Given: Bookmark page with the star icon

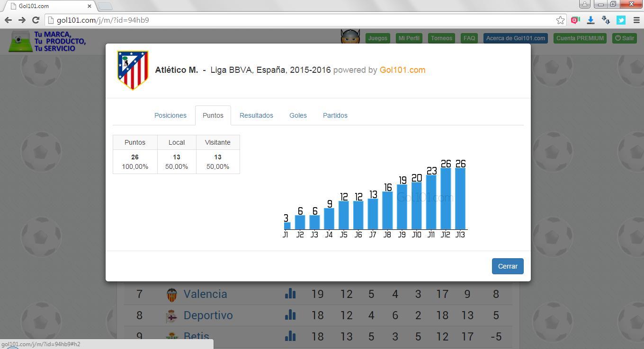Looking at the screenshot, I should click(x=560, y=20).
